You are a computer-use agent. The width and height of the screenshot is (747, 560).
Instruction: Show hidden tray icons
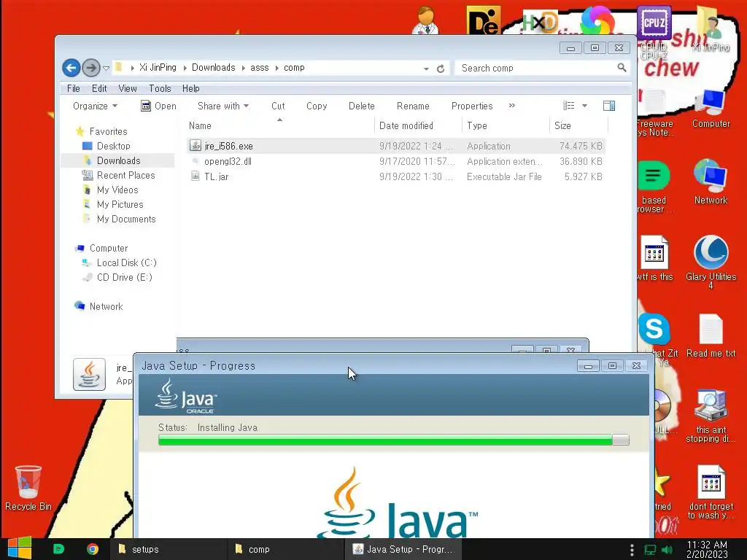(x=632, y=550)
